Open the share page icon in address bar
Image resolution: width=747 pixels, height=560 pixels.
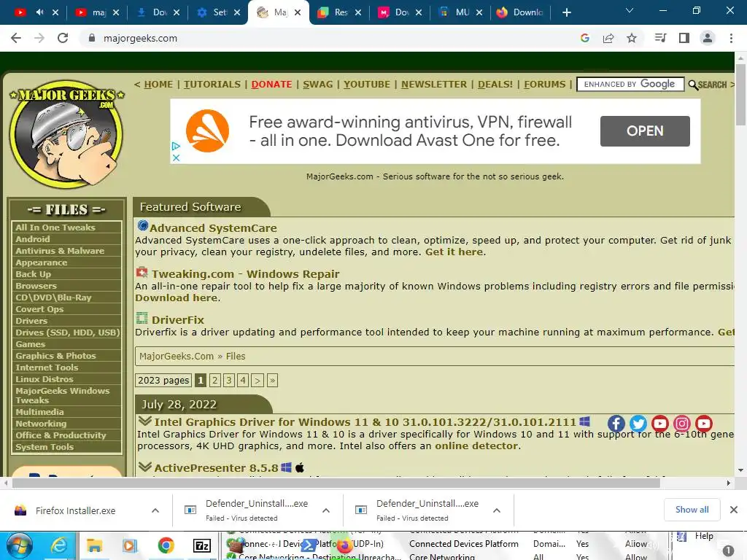(x=608, y=38)
